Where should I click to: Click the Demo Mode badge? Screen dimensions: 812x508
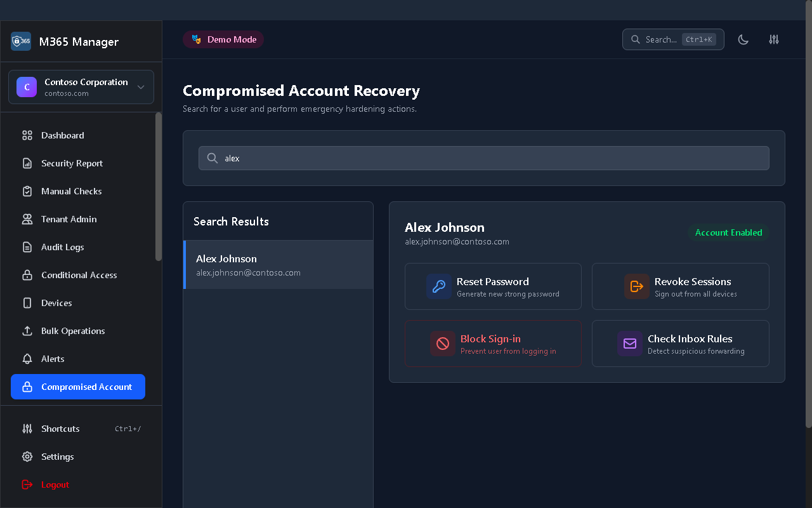point(223,39)
